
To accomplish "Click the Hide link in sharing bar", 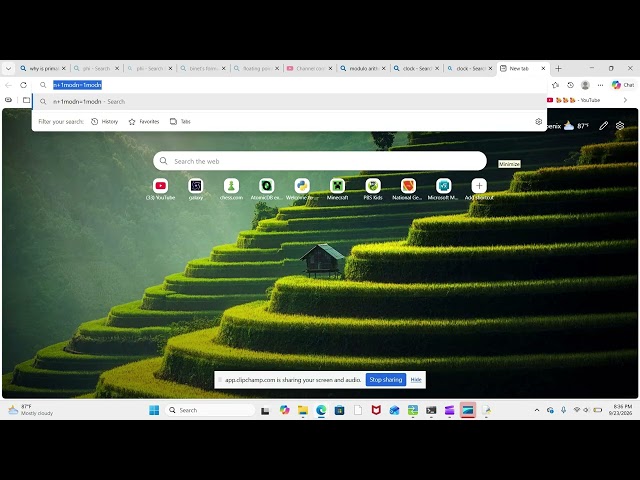I will point(416,380).
